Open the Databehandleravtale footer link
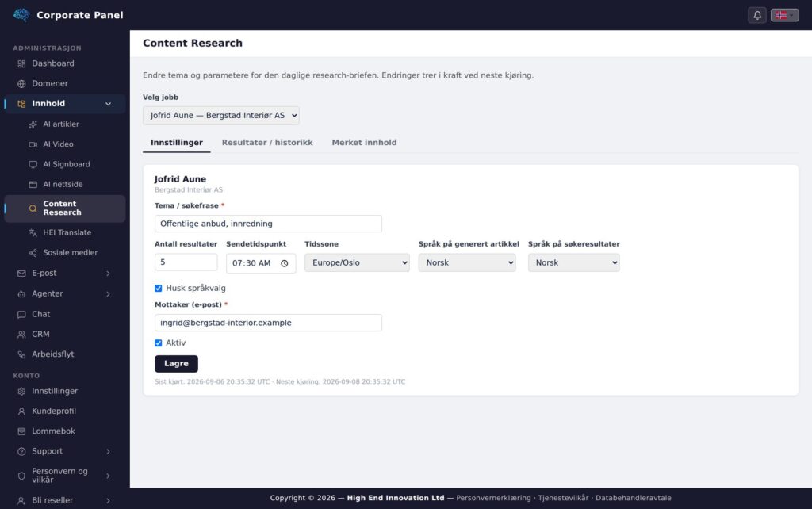 pos(634,498)
